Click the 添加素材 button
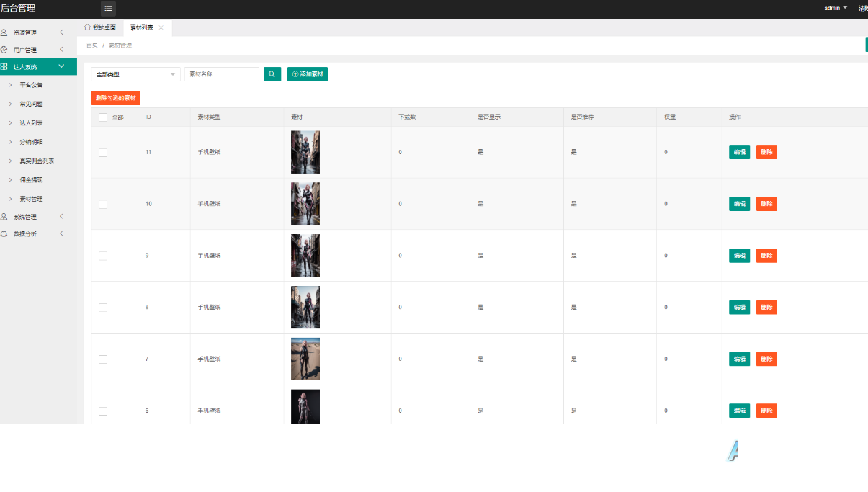The image size is (868, 492). point(308,74)
